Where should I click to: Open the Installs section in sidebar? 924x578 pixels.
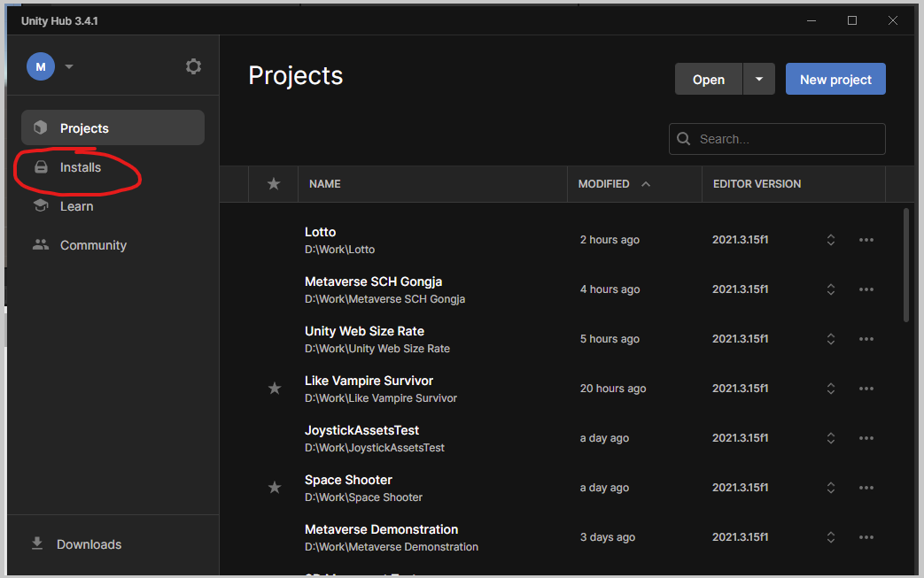pos(113,167)
